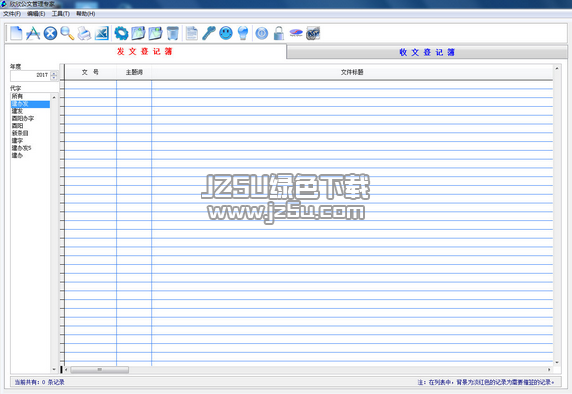This screenshot has width=572, height=394.
Task: Click the down arrow under the code list
Action: (x=54, y=369)
